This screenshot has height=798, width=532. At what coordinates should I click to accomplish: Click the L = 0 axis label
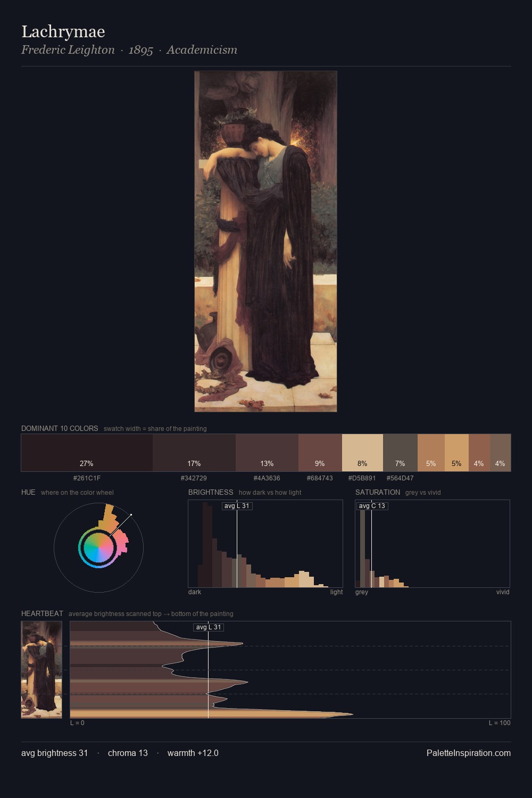click(77, 723)
